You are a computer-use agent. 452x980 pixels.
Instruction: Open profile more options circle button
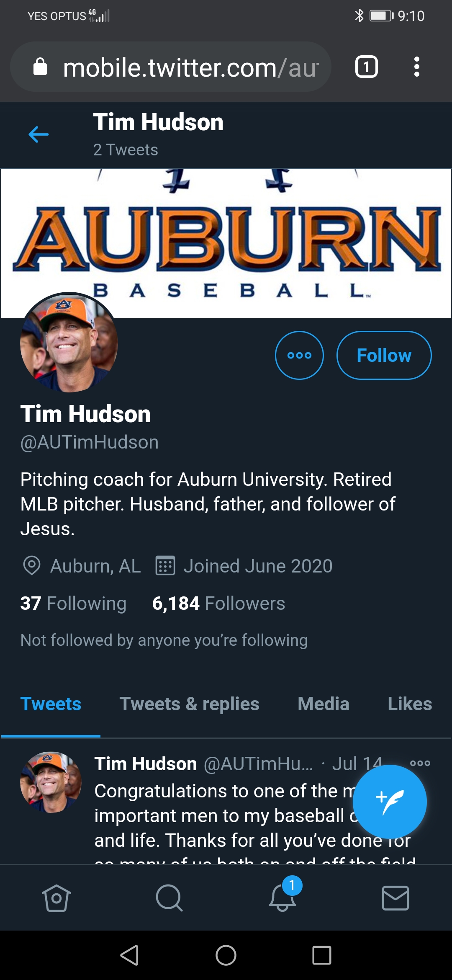tap(299, 355)
